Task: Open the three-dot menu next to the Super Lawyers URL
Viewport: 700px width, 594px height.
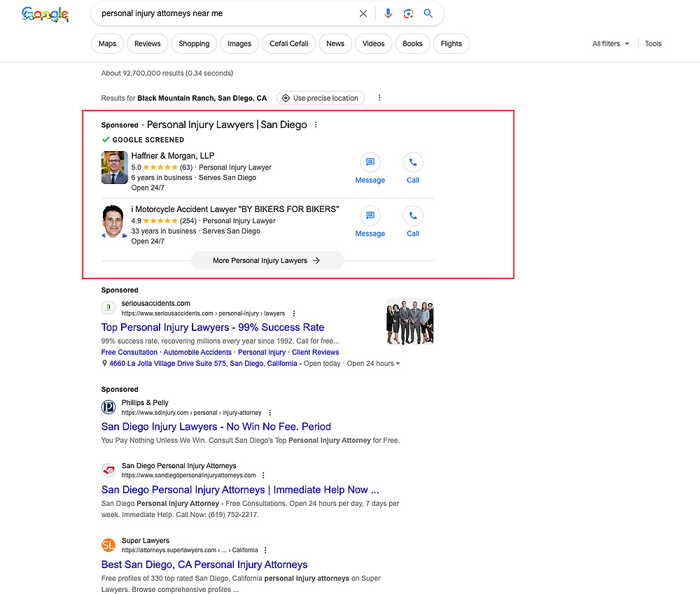Action: (x=265, y=550)
